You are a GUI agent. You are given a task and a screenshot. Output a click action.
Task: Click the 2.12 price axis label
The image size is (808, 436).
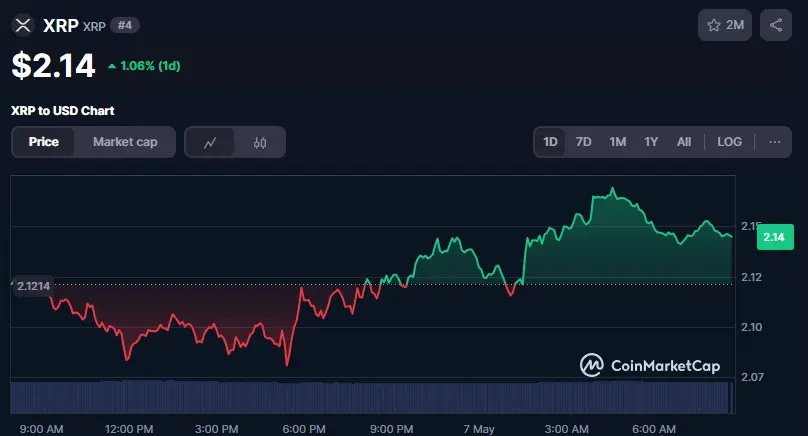click(x=751, y=277)
